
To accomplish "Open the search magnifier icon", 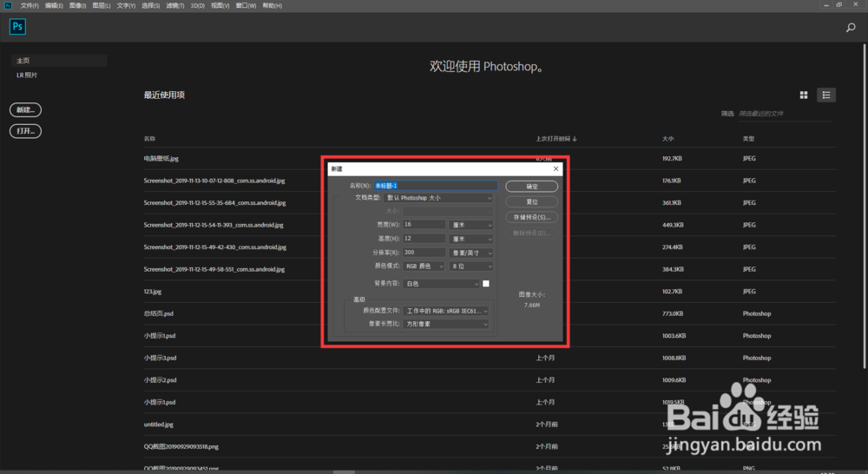I will 851,27.
